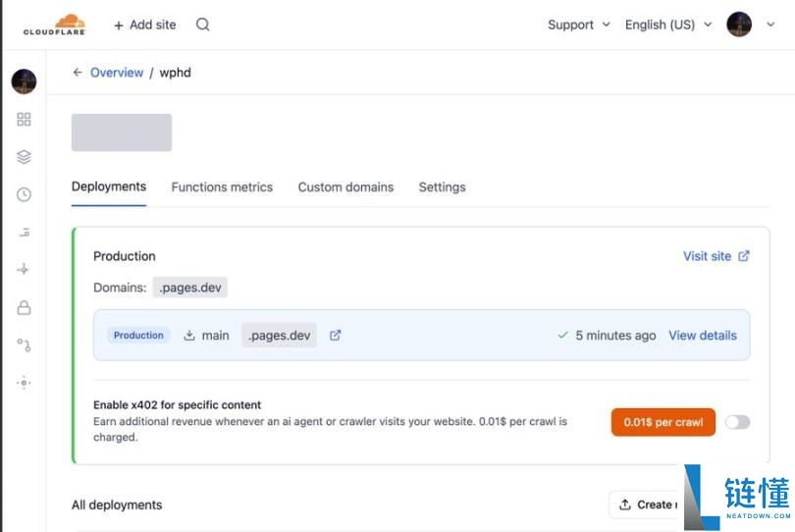This screenshot has height=532, width=795.
Task: Click Enable x402 for specific content heading
Action: coord(177,404)
